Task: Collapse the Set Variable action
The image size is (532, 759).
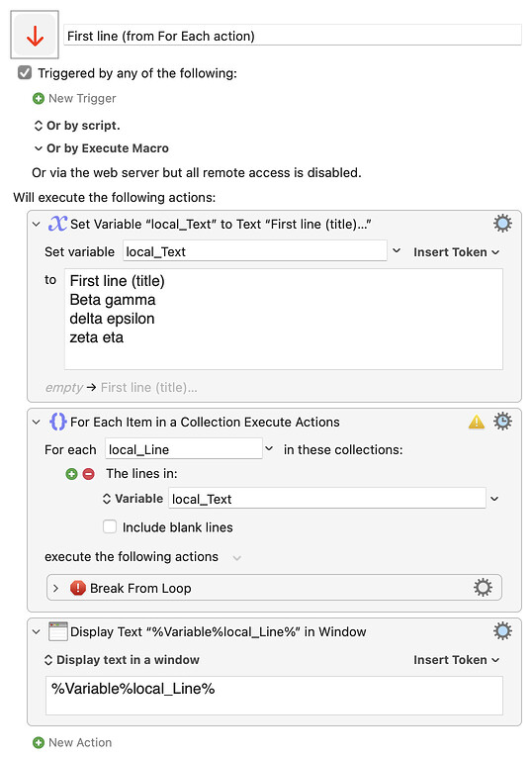Action: coord(36,224)
